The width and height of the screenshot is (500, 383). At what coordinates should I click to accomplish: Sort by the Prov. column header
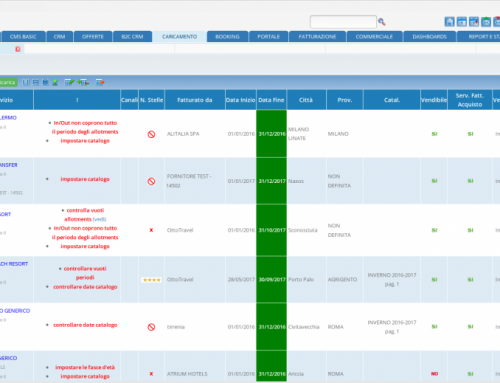345,100
